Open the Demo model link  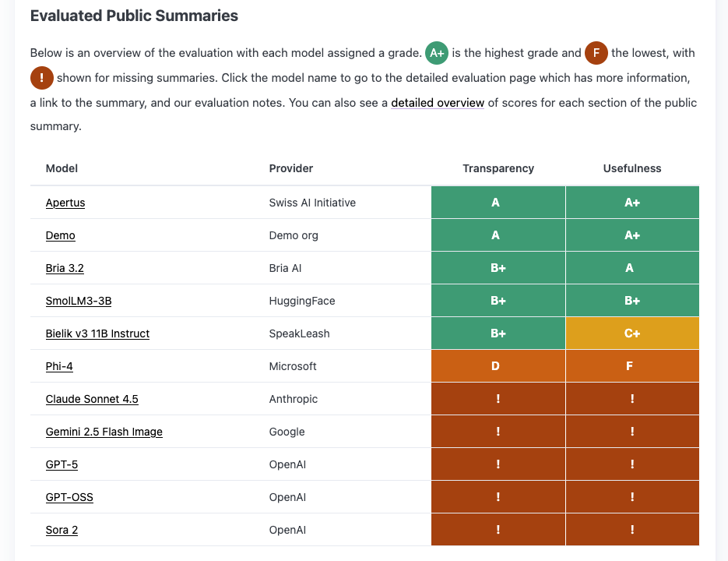pos(61,235)
